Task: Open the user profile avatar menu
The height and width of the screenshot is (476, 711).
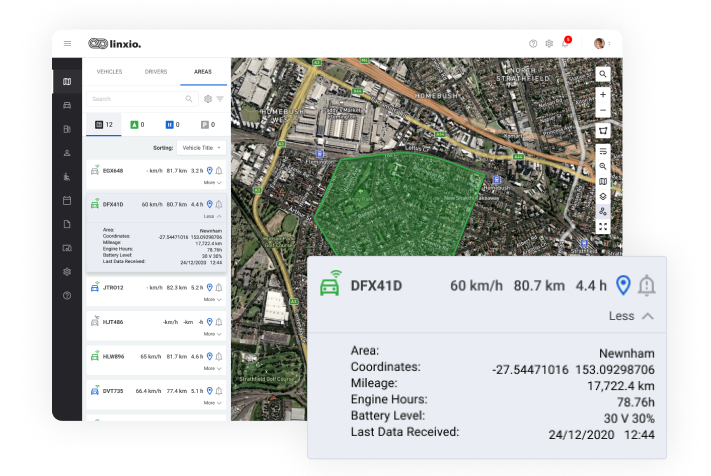Action: (600, 44)
